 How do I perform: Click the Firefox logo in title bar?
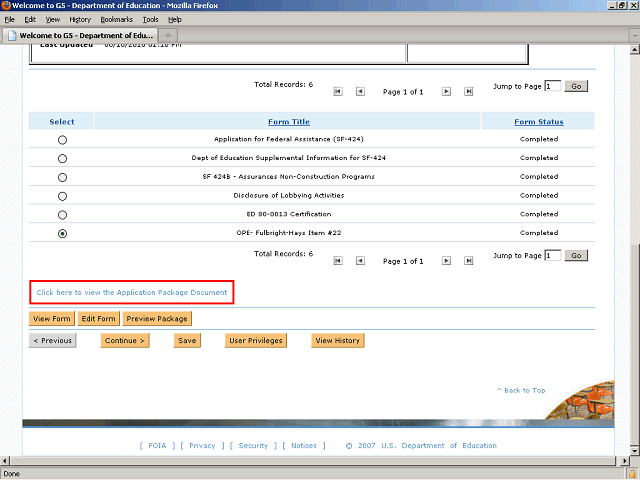click(x=6, y=5)
